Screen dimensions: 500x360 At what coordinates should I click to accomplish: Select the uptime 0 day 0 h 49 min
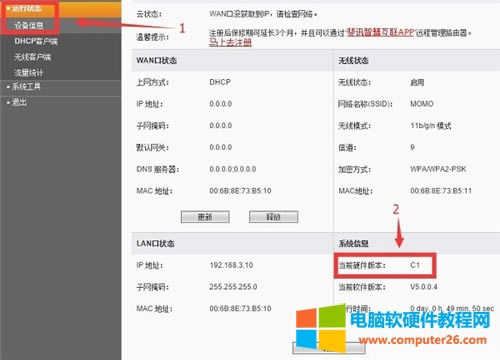tap(452, 308)
